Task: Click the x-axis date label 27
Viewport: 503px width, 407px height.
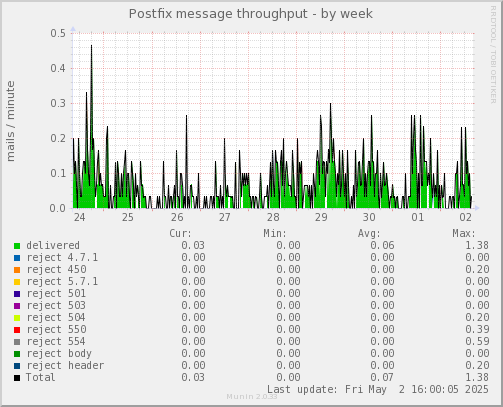Action: (225, 218)
